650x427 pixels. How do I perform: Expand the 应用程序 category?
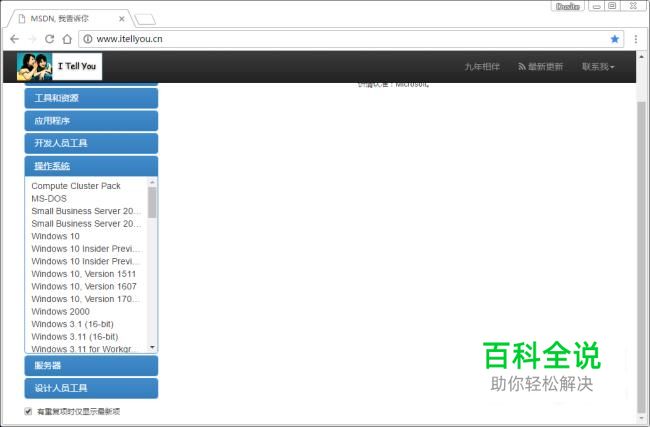[91, 121]
